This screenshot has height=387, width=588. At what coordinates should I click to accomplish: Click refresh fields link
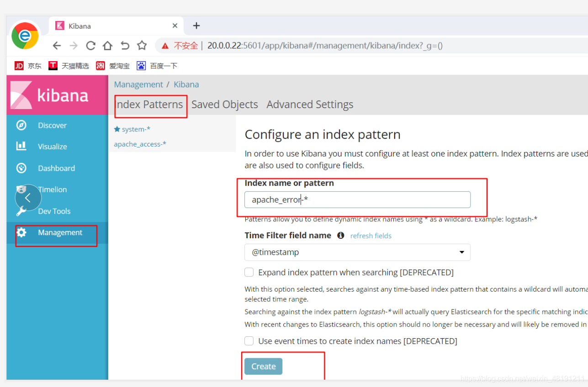pos(371,236)
